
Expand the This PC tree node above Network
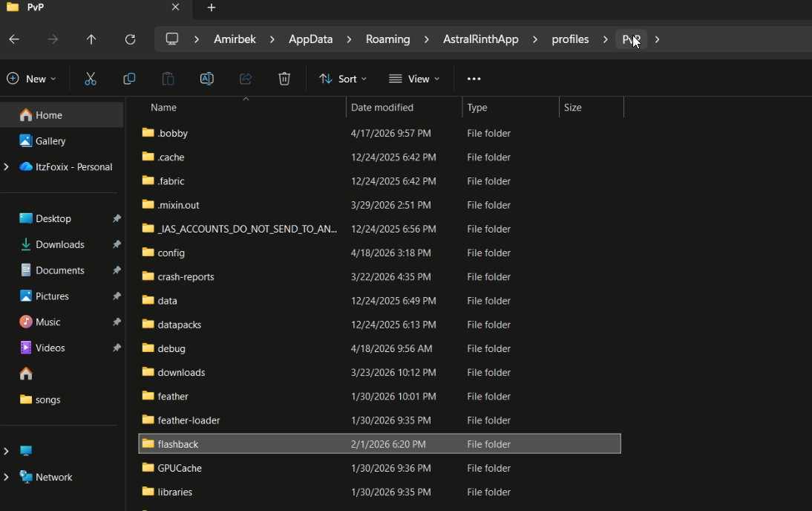(x=6, y=451)
